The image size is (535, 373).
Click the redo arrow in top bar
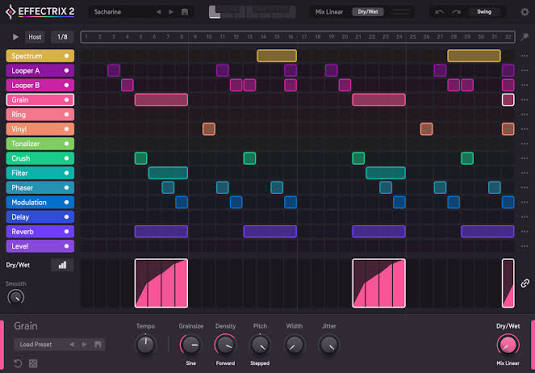point(456,12)
